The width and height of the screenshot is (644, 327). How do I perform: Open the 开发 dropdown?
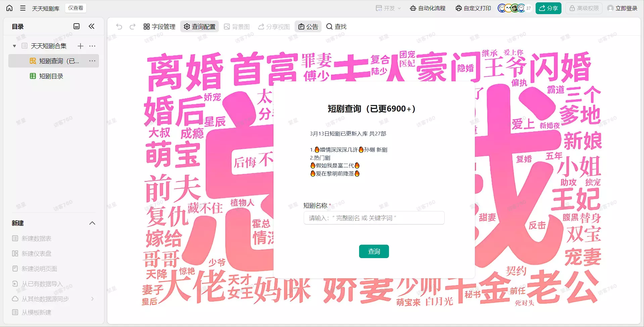388,8
